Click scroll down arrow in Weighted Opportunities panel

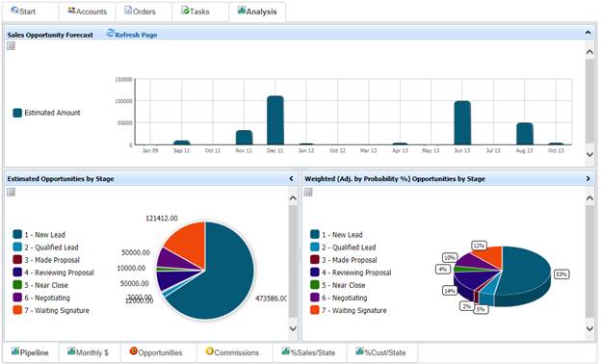[589, 328]
